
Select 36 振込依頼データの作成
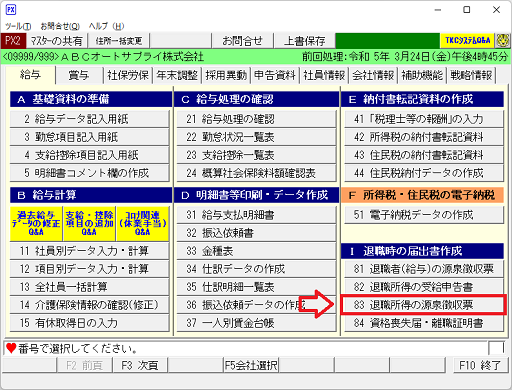point(256,305)
